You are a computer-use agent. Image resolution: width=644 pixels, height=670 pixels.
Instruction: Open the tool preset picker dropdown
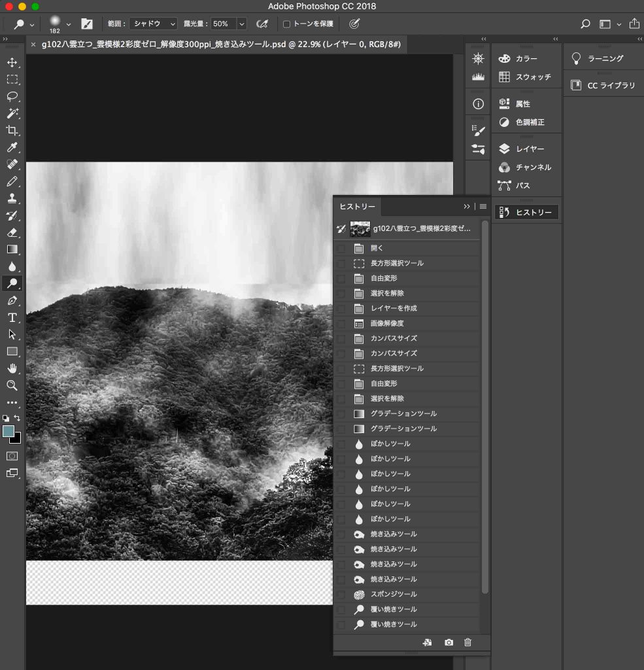coord(32,25)
